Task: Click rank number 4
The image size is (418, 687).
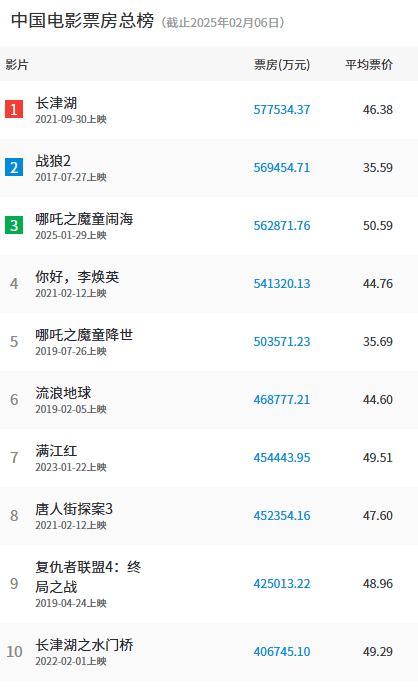Action: click(x=14, y=283)
